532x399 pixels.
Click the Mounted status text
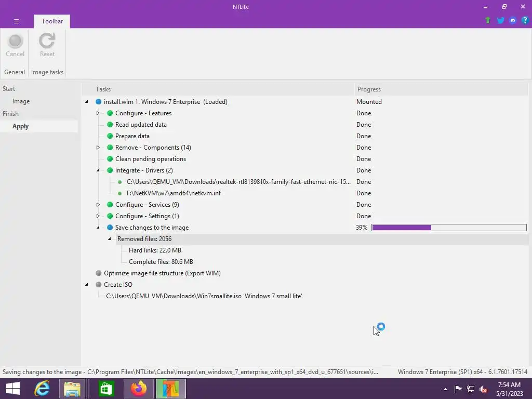[x=369, y=101]
